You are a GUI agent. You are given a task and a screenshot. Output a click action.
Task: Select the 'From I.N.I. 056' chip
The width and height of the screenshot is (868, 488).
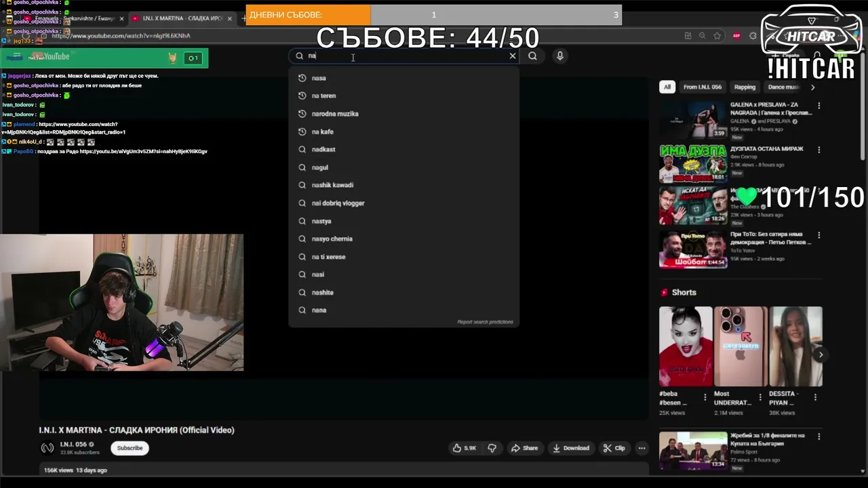[x=703, y=87]
